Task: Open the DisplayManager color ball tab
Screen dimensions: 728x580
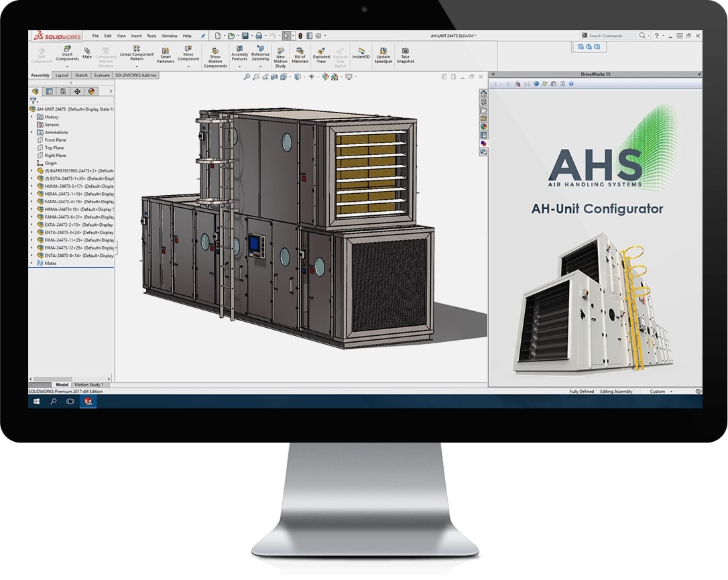Action: click(x=91, y=91)
